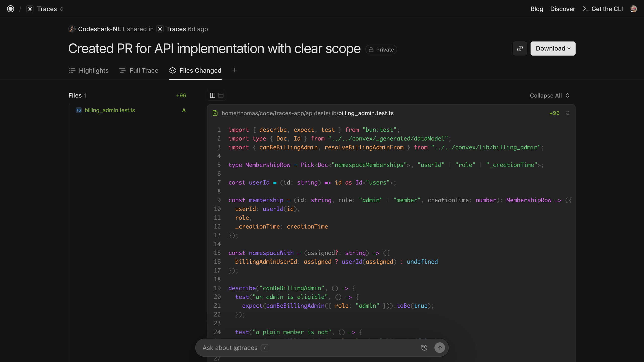644x362 pixels.
Task: Click the Traces home logo icon
Action: (x=11, y=9)
